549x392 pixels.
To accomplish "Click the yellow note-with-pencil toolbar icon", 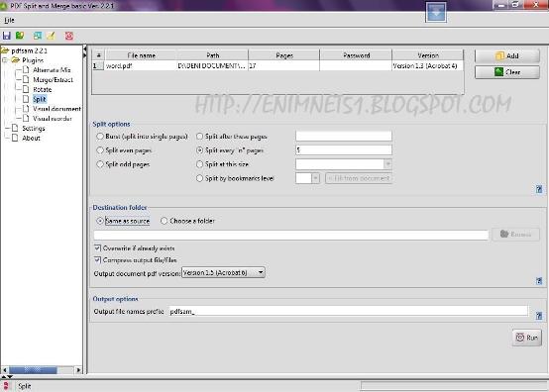I will pos(52,36).
